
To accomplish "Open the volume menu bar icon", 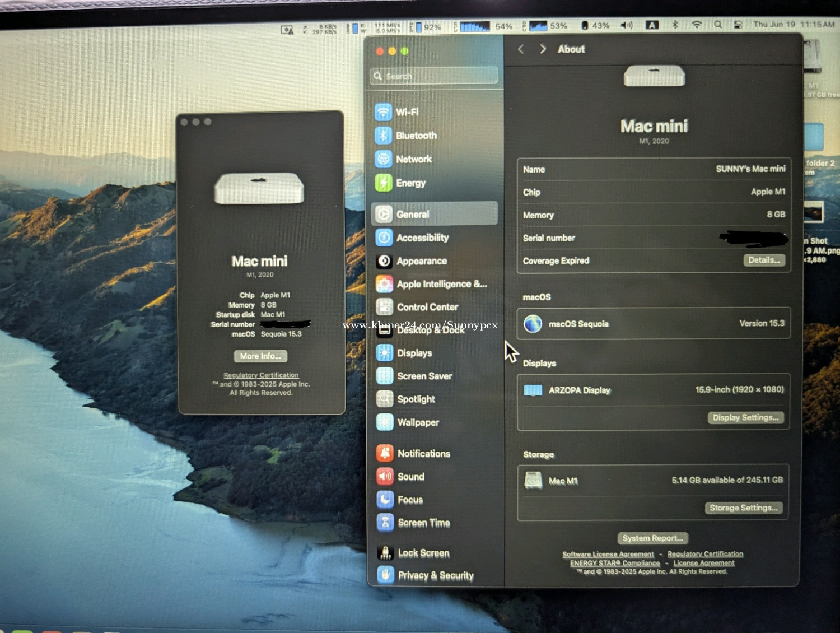I will point(627,25).
